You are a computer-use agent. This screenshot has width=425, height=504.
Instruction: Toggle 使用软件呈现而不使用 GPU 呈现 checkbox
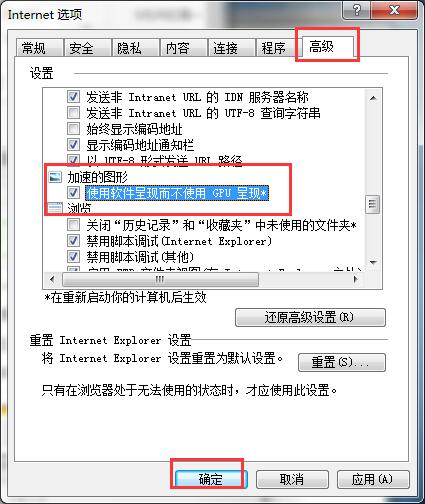[73, 192]
